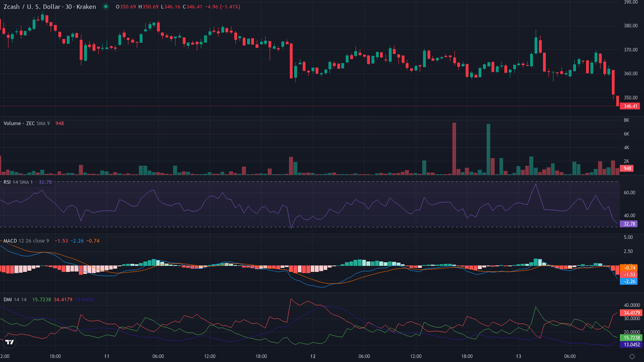644x362 pixels.
Task: Open chart settings gear icon
Action: [x=632, y=356]
